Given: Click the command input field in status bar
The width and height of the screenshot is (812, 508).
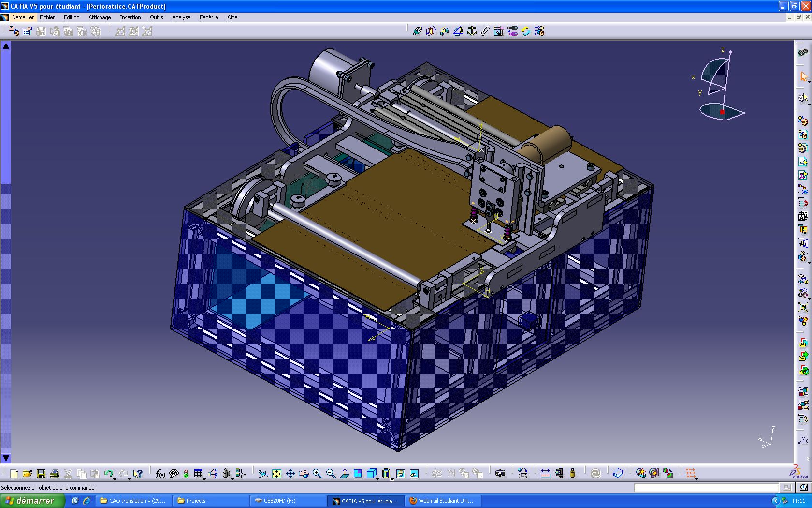Looking at the screenshot, I should coord(706,488).
